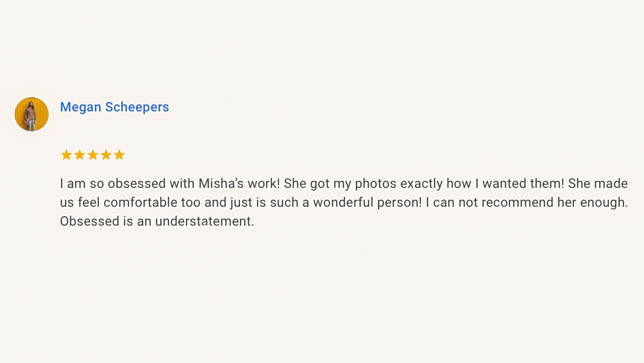Click the word "wonderful" in the review
Image resolution: width=644 pixels, height=363 pixels.
[x=343, y=203]
